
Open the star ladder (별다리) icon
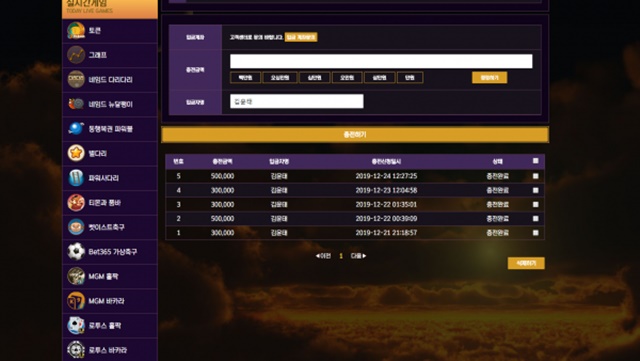click(76, 153)
